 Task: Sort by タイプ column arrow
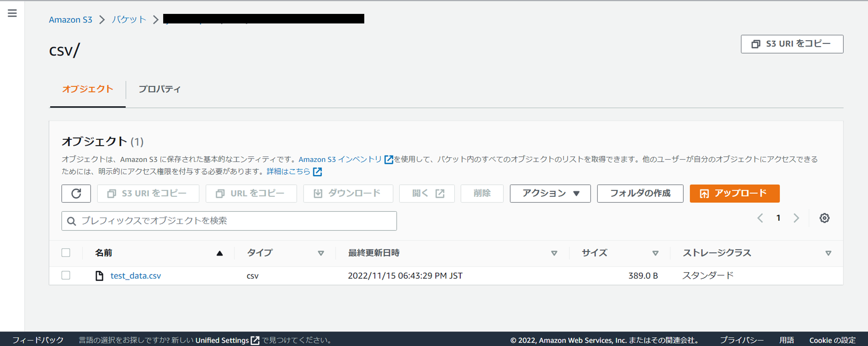[321, 253]
